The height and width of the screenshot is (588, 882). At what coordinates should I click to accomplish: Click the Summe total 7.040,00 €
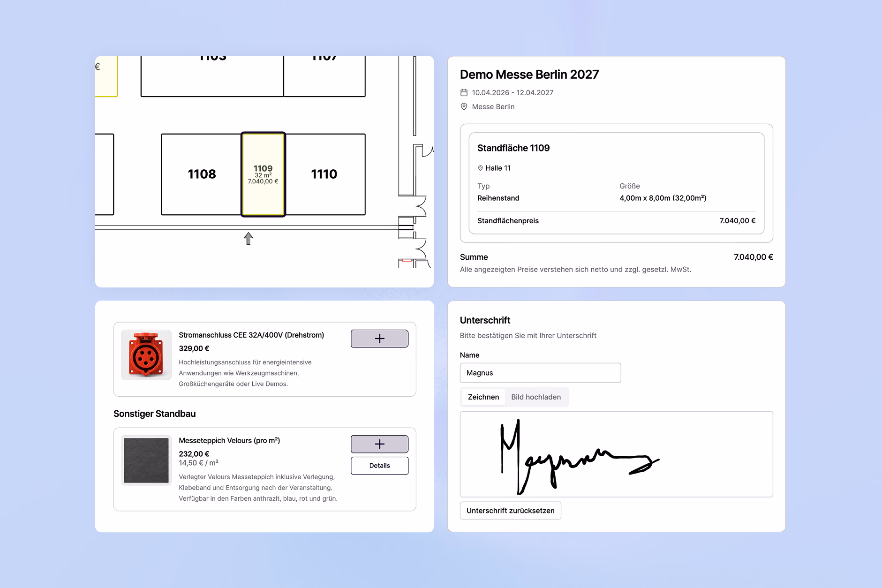tap(754, 257)
